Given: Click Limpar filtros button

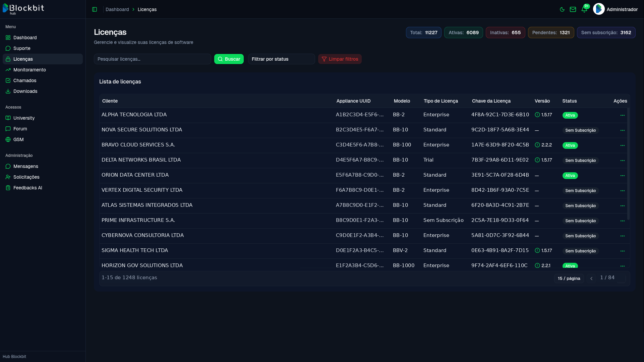Looking at the screenshot, I should click(340, 59).
